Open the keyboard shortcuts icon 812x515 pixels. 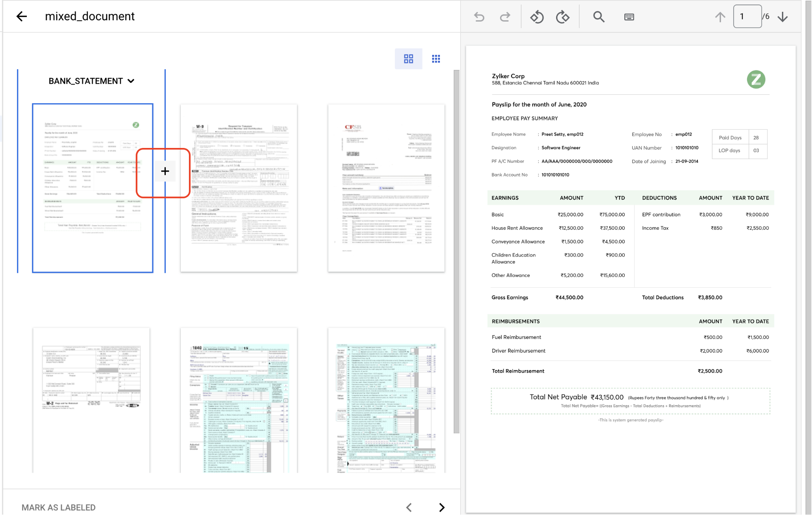click(x=629, y=17)
